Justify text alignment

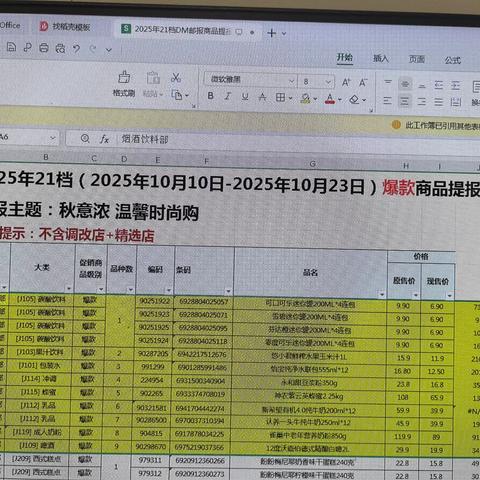pos(439,102)
